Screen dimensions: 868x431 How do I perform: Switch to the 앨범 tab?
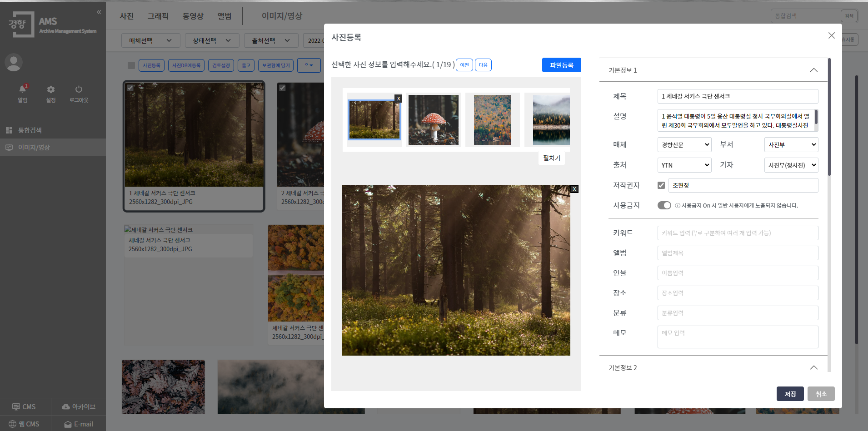(224, 16)
